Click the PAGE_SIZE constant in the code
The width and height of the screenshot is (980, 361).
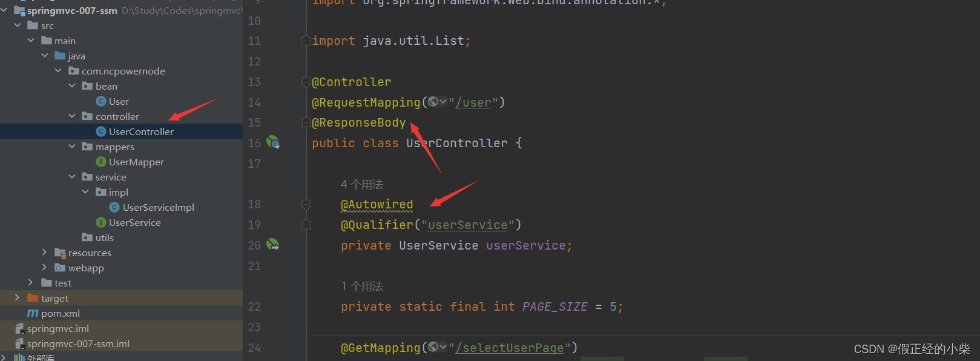click(x=555, y=306)
